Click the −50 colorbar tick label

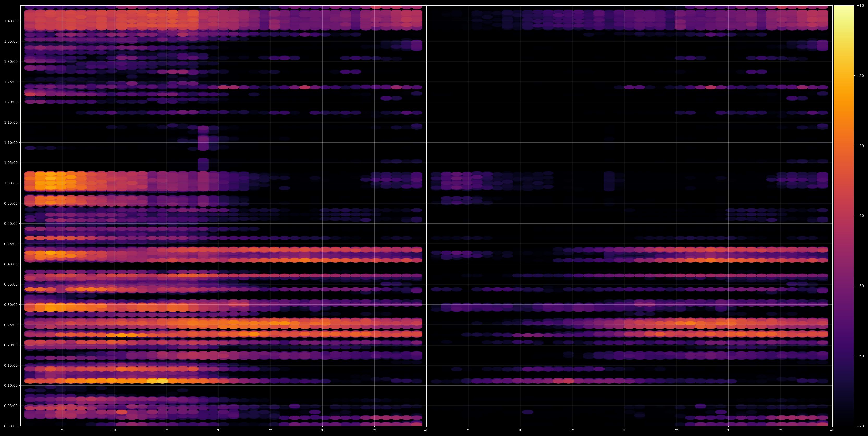[x=860, y=286]
